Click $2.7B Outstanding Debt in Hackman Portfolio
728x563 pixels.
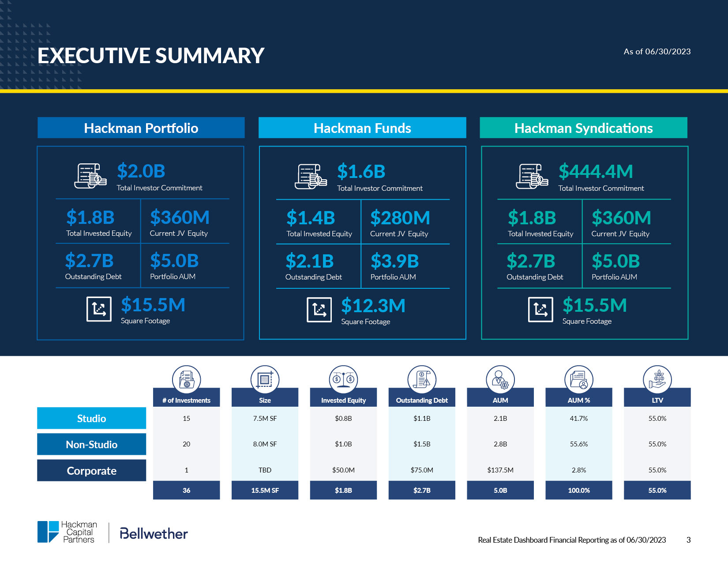[x=89, y=261]
